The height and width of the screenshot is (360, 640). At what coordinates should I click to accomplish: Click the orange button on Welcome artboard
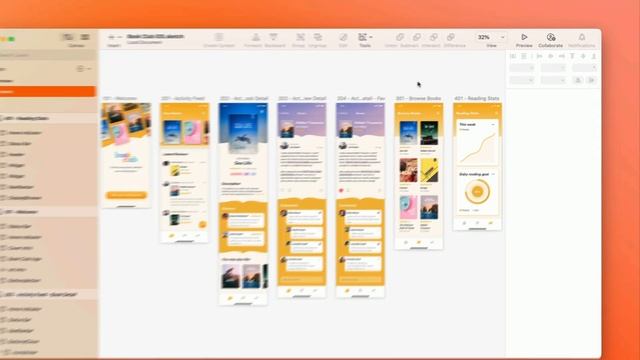tap(127, 195)
